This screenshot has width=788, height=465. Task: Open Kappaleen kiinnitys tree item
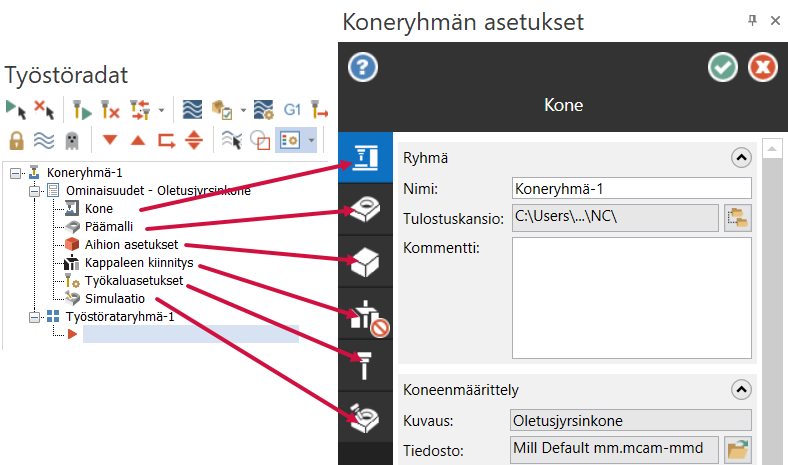(x=139, y=263)
